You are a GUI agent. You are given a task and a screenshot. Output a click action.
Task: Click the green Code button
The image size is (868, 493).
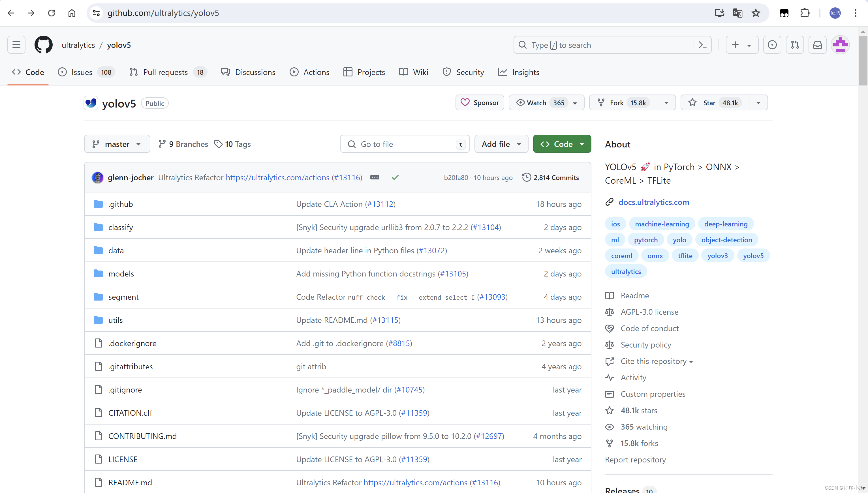pyautogui.click(x=562, y=144)
